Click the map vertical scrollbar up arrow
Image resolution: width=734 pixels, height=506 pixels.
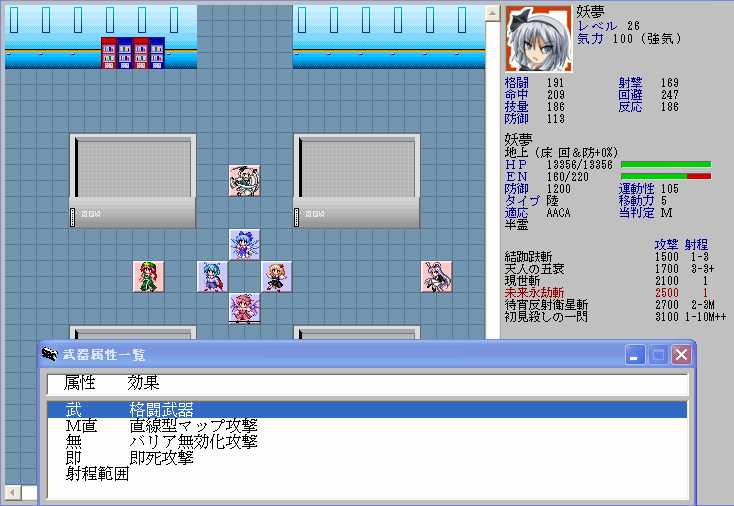coord(492,13)
